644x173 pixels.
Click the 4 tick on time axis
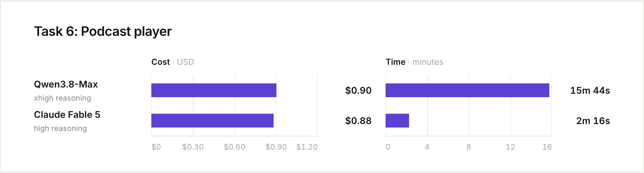(427, 147)
